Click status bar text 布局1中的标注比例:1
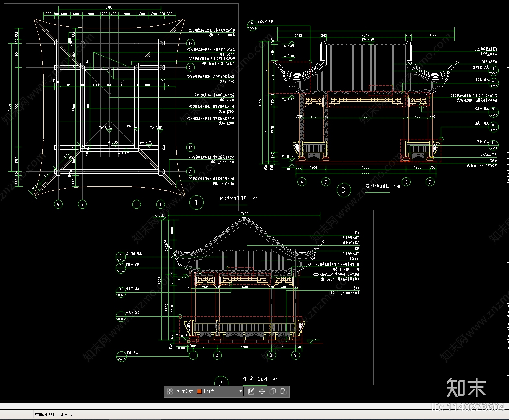Screen dimensions: 509x420 coord(54,414)
